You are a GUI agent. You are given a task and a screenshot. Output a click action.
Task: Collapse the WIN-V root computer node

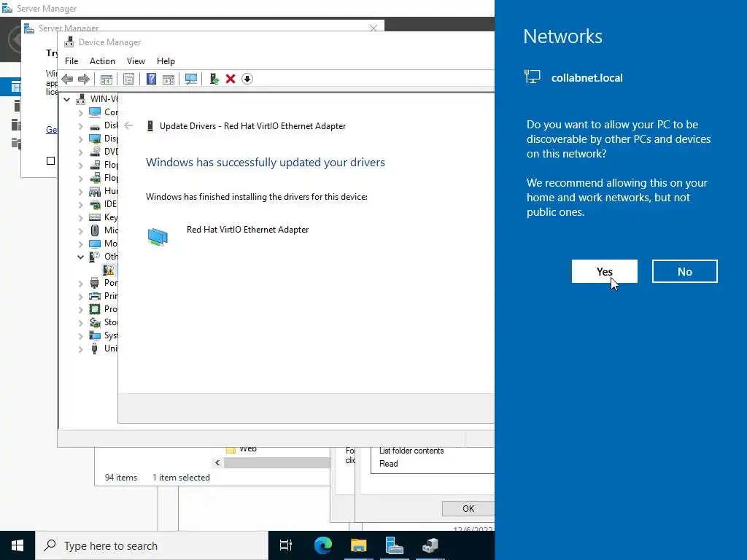[66, 99]
